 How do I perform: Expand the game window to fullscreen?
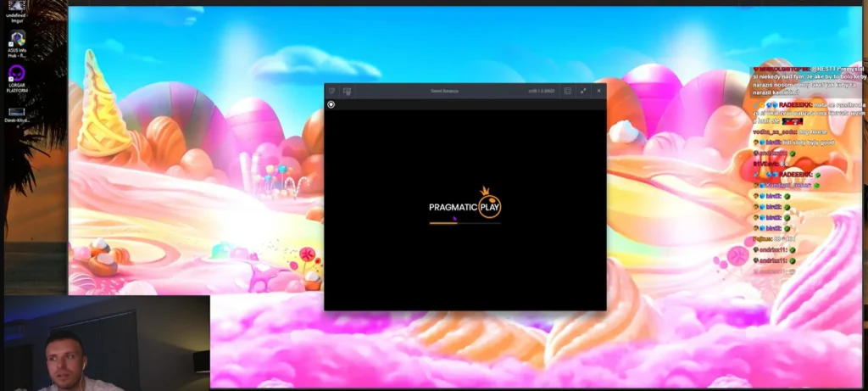pos(583,91)
